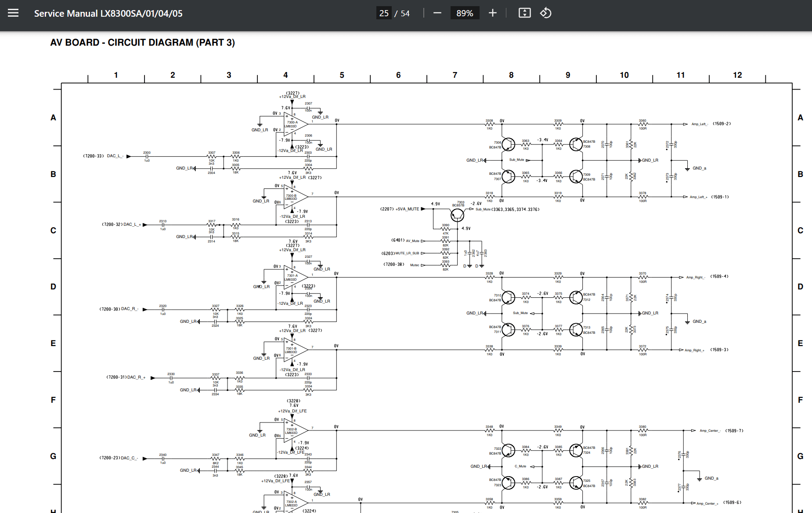Image resolution: width=812 pixels, height=513 pixels.
Task: Click the (7200-31) DAC_R_+ input label
Action: pos(126,377)
